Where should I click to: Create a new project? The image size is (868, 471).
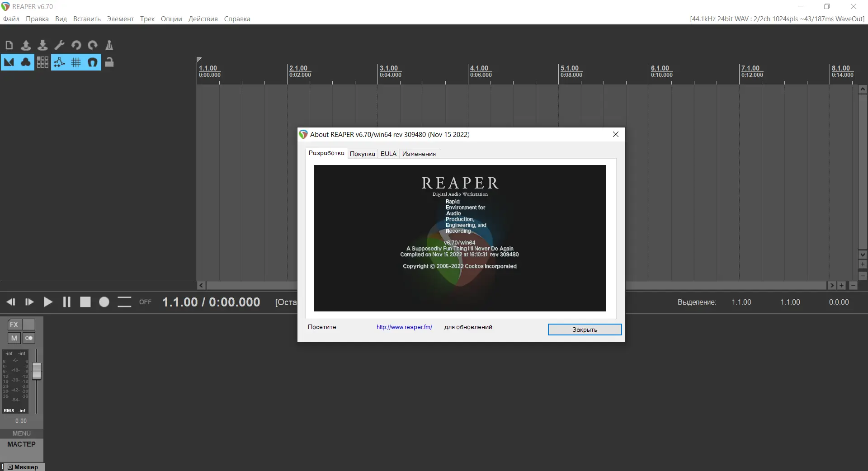[x=9, y=45]
